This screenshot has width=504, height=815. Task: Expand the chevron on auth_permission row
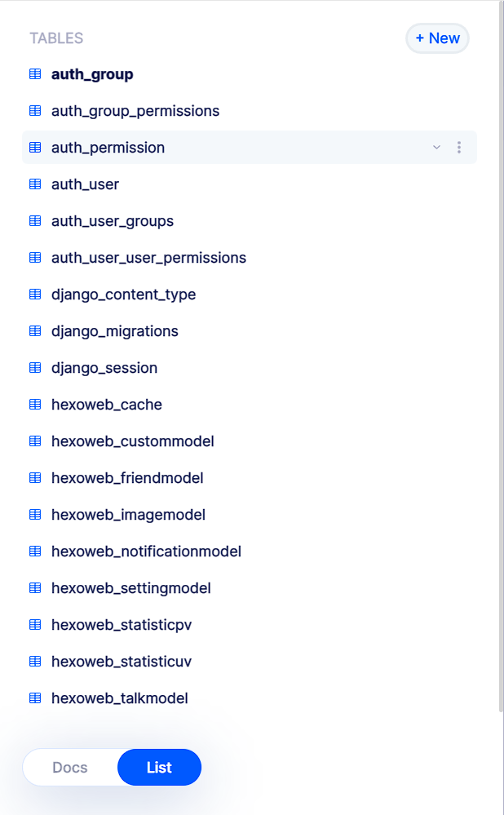tap(436, 148)
